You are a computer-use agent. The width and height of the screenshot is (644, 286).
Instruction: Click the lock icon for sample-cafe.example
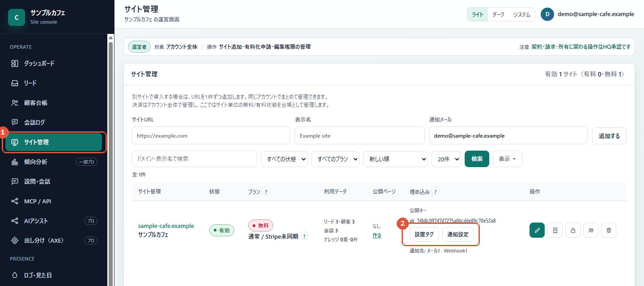573,230
